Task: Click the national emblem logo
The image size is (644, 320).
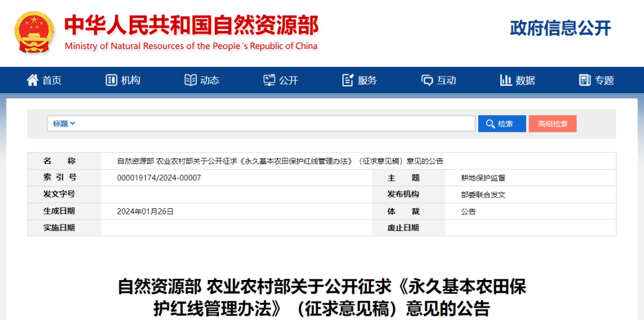Action: [33, 32]
